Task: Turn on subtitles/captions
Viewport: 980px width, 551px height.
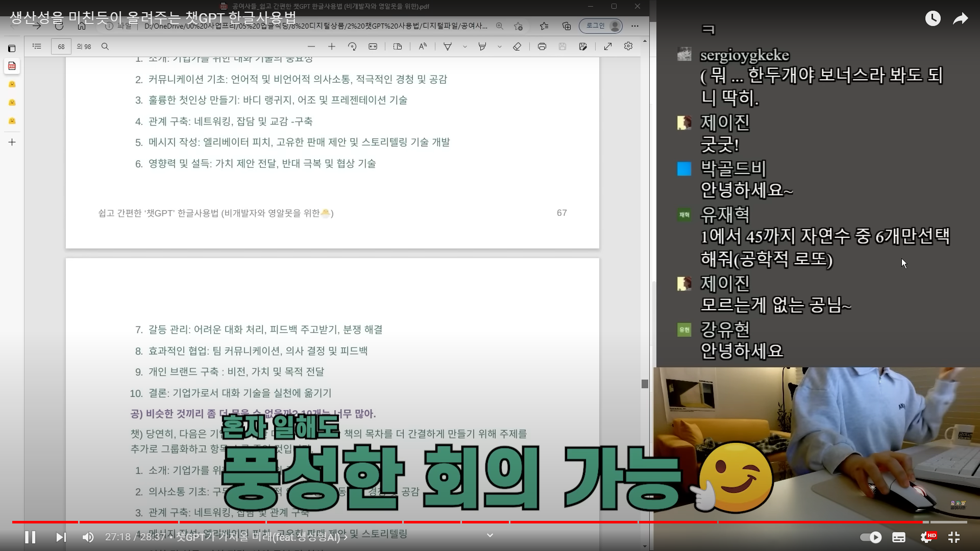Action: tap(899, 537)
